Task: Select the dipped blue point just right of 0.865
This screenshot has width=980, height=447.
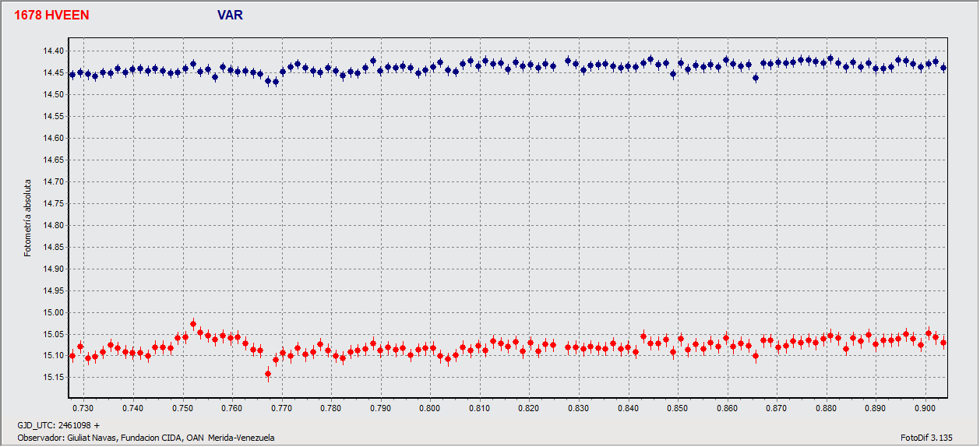Action: tap(756, 78)
